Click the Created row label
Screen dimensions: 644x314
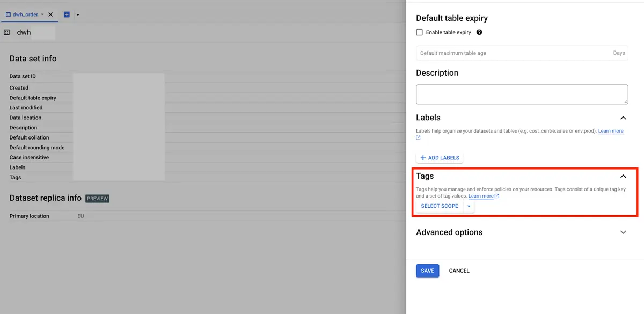coord(19,88)
